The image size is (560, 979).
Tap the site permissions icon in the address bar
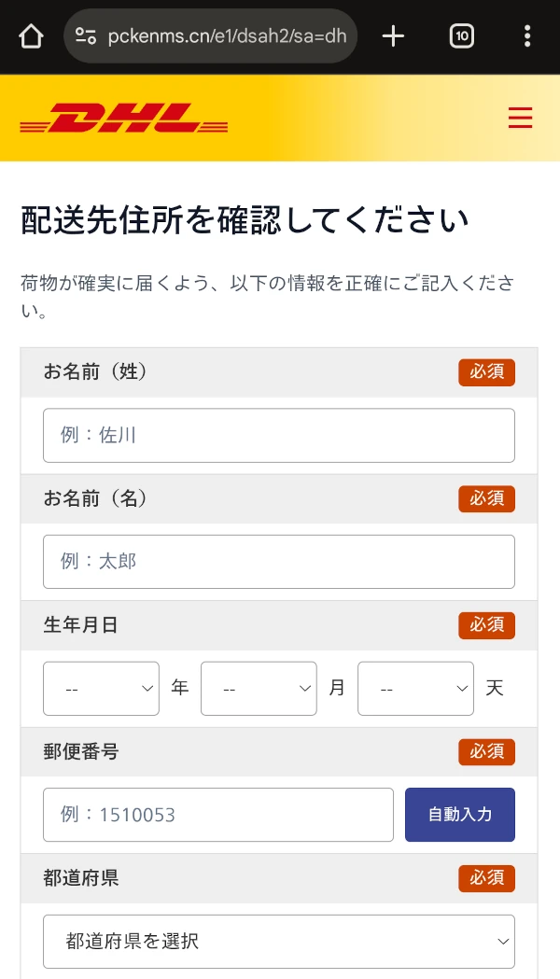[85, 36]
